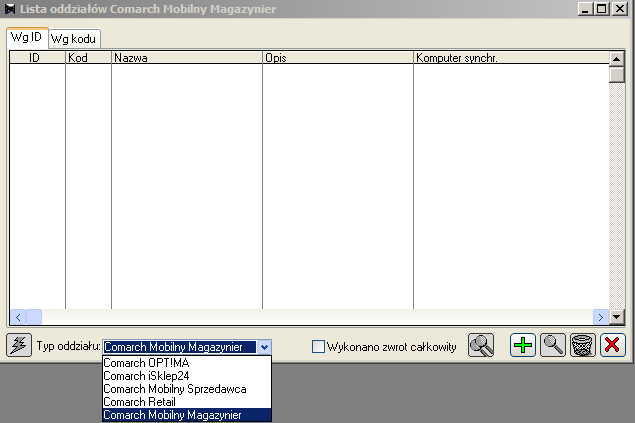Switch to the 'Wg ID' tab
Viewport: 635px width, 423px height.
tap(27, 37)
